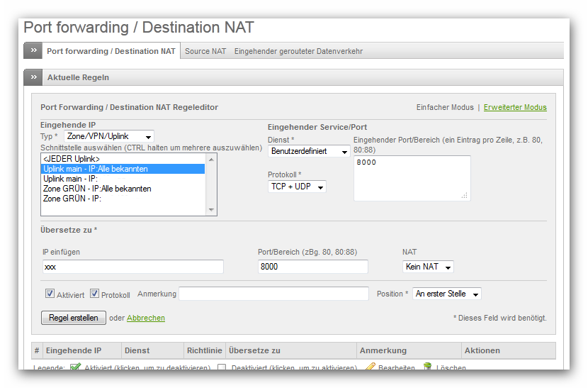Click the Löschen trash icon in legend
The width and height of the screenshot is (588, 388).
pyautogui.click(x=428, y=367)
